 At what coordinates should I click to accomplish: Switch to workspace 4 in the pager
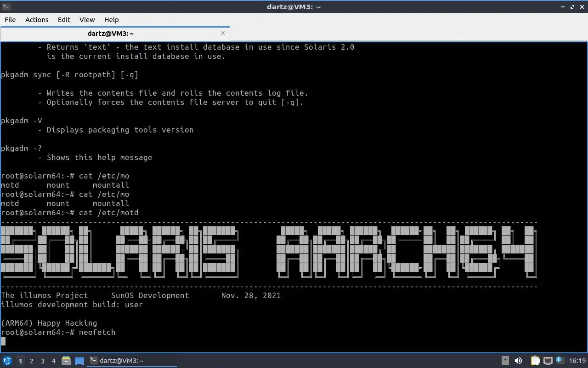point(53,361)
